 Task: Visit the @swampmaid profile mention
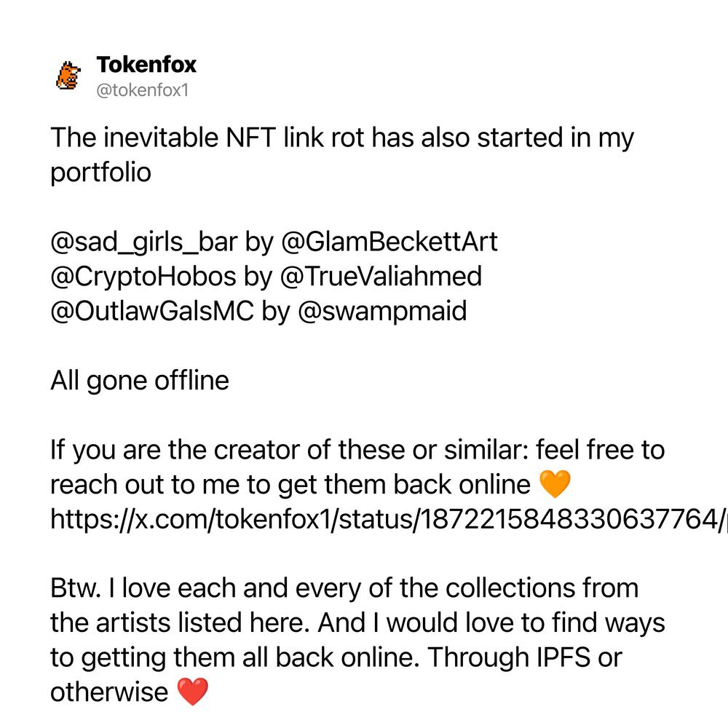382,312
